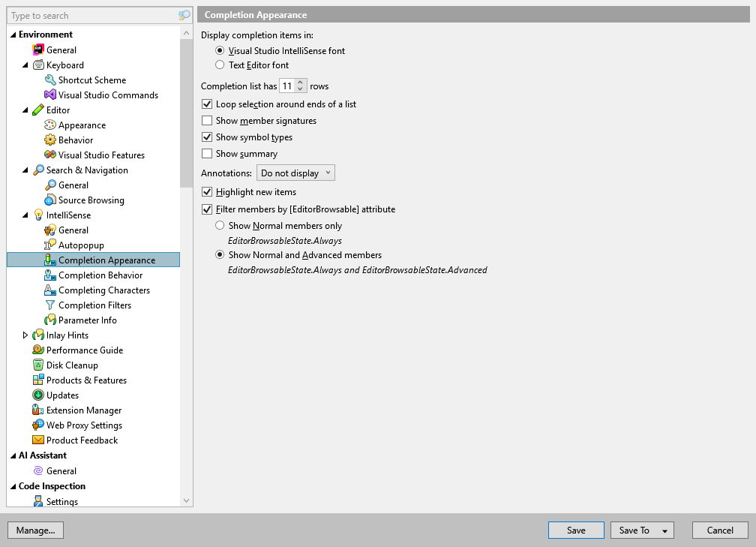
Task: Disable Loop selection around ends of a list
Action: (205, 104)
